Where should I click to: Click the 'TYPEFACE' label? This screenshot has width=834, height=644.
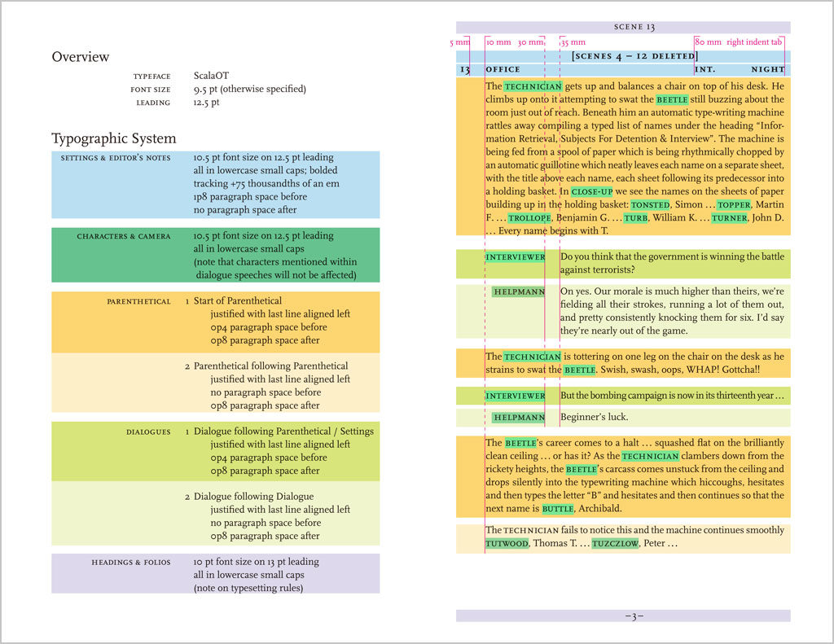[x=152, y=77]
